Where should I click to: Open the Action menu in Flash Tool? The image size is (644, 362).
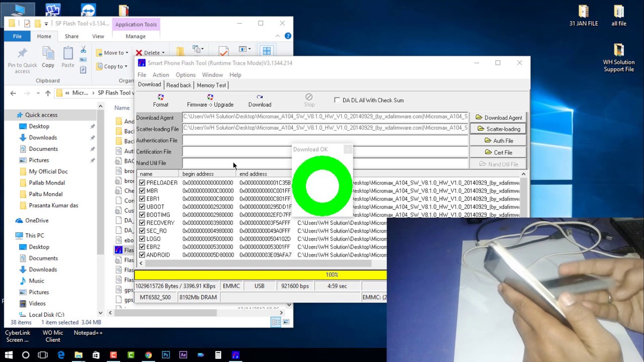(x=160, y=75)
